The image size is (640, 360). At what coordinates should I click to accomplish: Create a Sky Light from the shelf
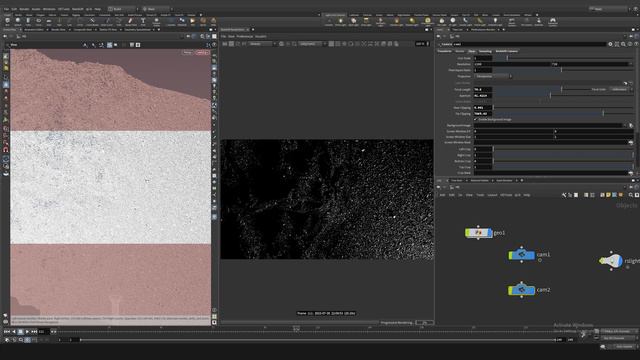tap(442, 22)
